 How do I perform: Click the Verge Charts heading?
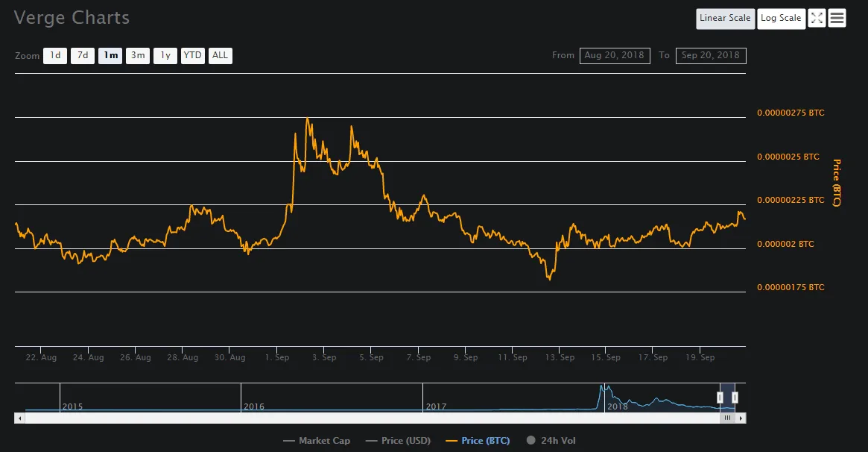pyautogui.click(x=72, y=18)
